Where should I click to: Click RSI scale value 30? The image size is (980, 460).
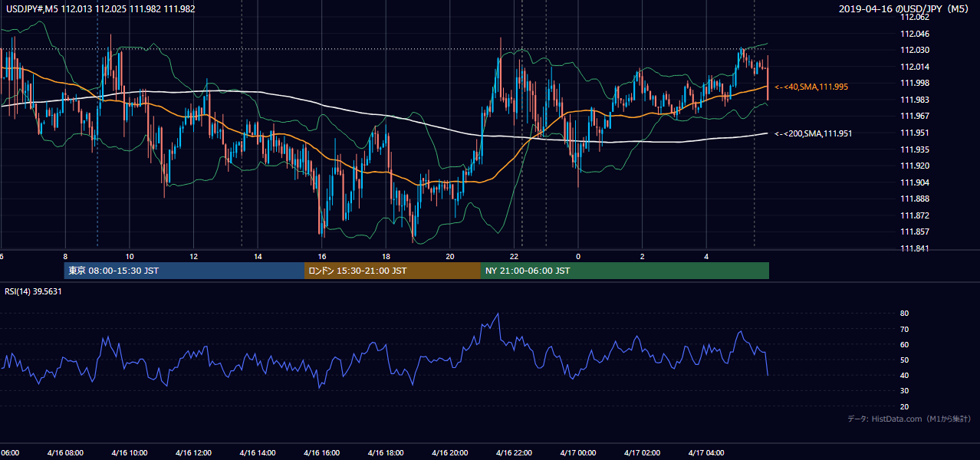point(904,391)
